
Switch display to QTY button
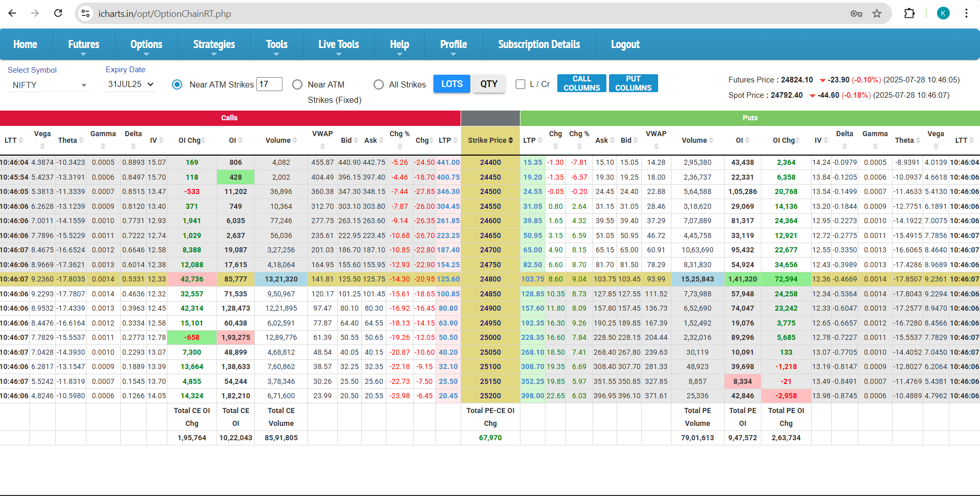click(x=488, y=84)
